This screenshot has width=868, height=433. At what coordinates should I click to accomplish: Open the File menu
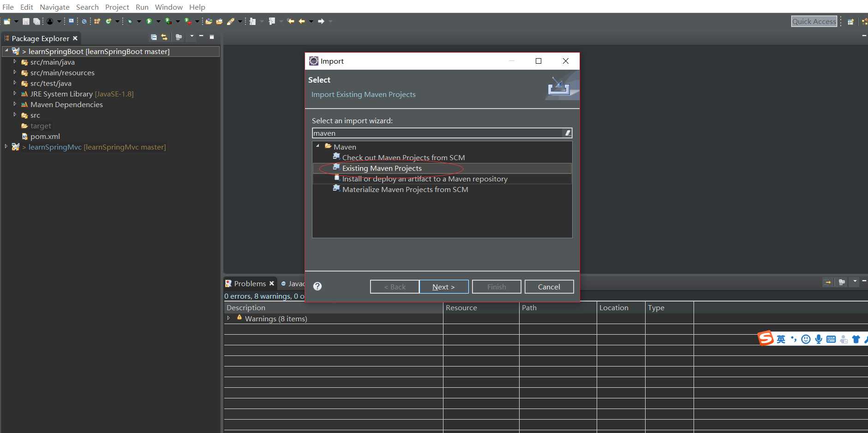(x=8, y=7)
